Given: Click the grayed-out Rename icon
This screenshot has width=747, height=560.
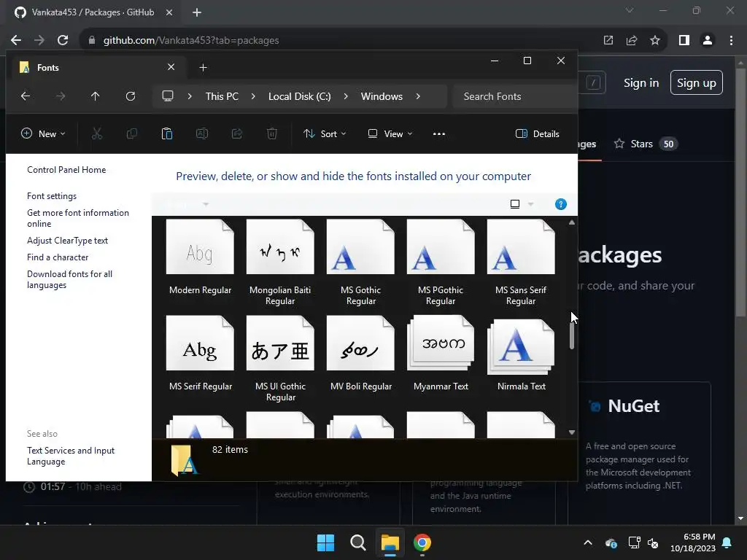Looking at the screenshot, I should click(202, 134).
